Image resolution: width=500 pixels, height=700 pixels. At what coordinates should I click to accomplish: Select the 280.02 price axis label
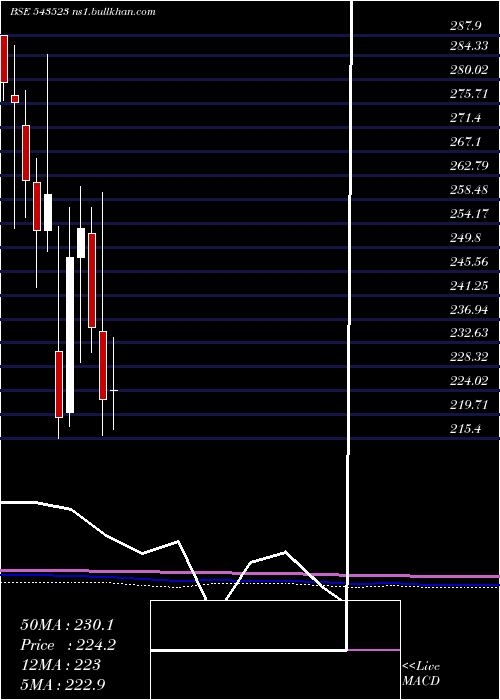(x=469, y=70)
